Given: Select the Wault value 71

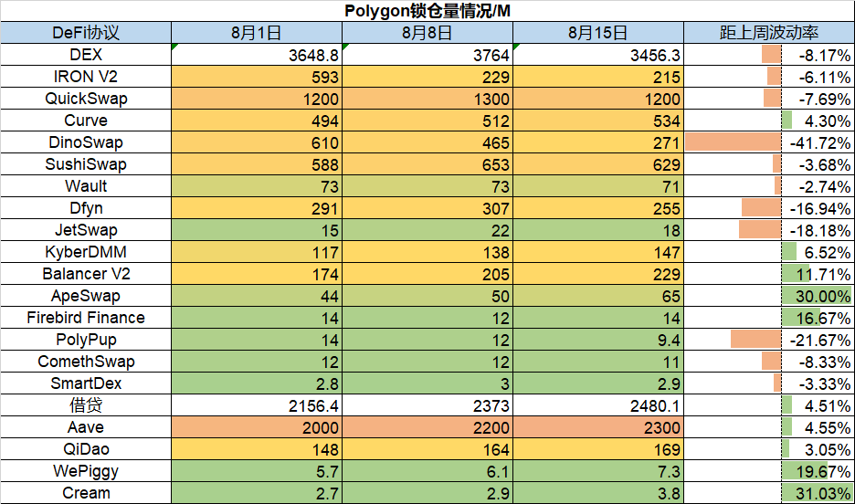Looking at the screenshot, I should point(671,187).
